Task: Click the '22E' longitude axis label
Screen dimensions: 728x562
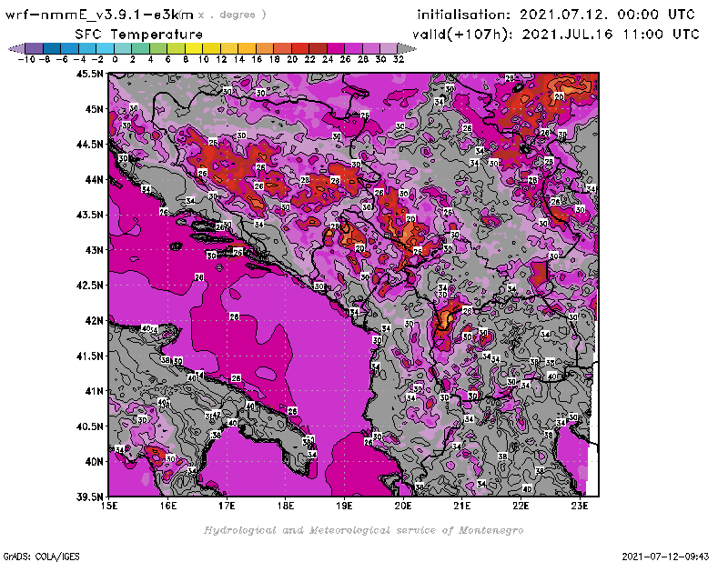Action: (x=521, y=506)
